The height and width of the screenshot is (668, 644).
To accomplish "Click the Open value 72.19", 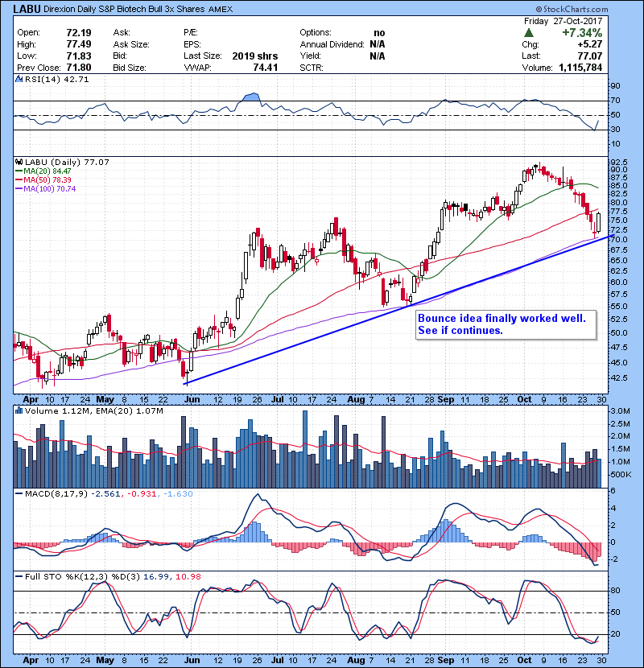I will tap(78, 33).
